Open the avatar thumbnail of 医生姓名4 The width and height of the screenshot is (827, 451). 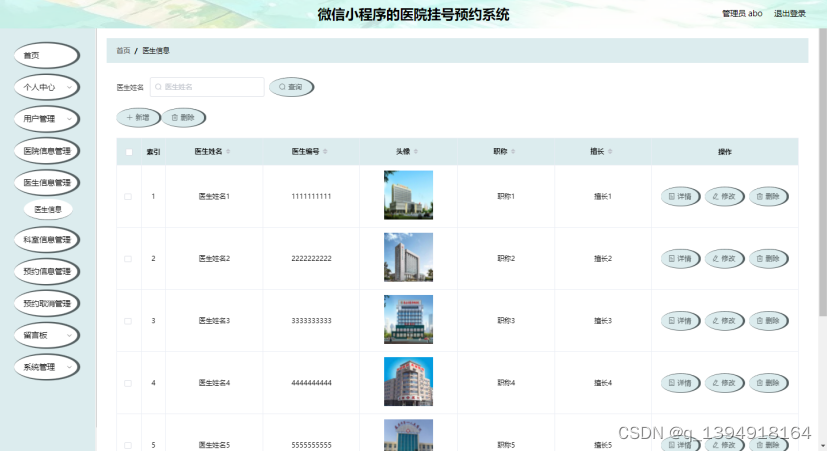[x=408, y=381]
